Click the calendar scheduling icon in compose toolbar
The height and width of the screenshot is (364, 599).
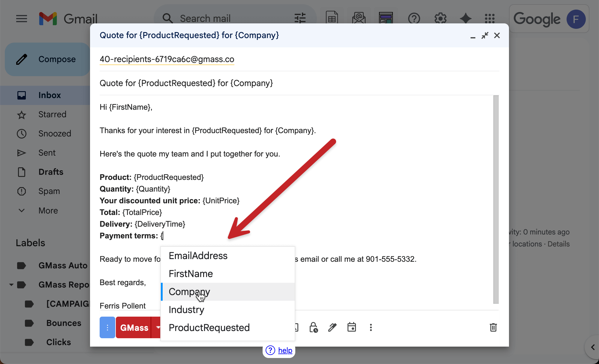click(351, 327)
